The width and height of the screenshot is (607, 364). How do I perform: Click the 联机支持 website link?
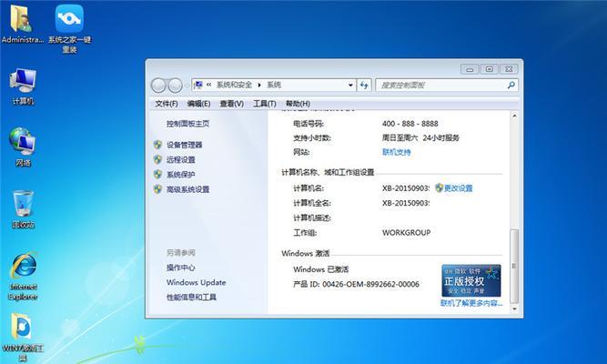[x=397, y=152]
